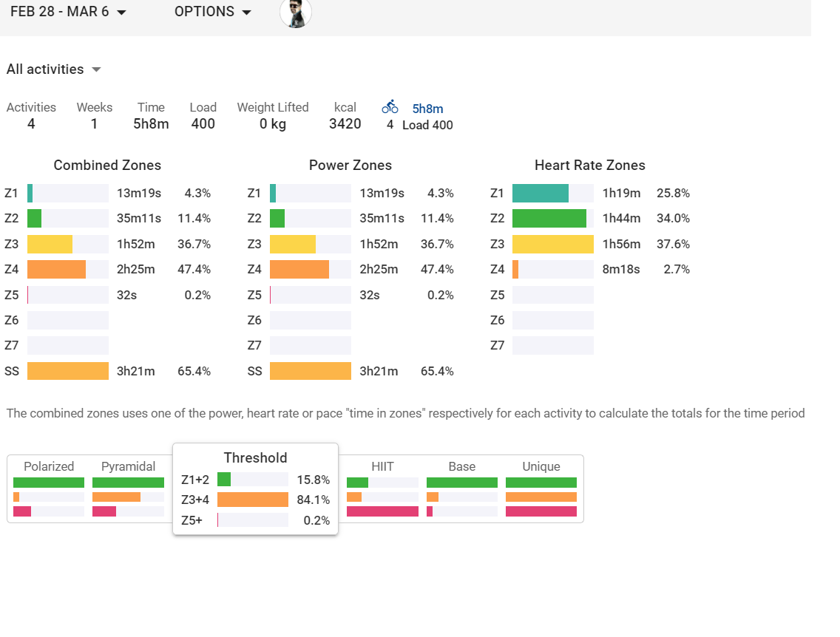840x637 pixels.
Task: Open the Feb 28 - Mar 6 date dropdown
Action: click(68, 12)
